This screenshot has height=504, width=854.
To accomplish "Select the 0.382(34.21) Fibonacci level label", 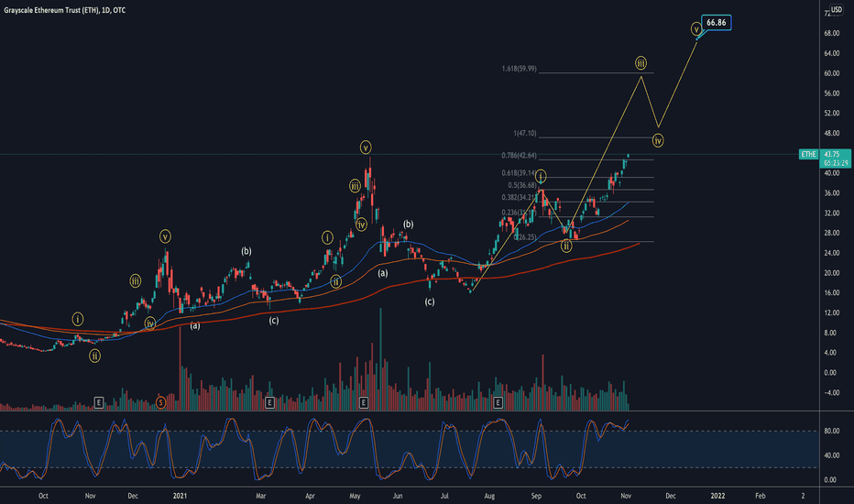I will pos(519,197).
